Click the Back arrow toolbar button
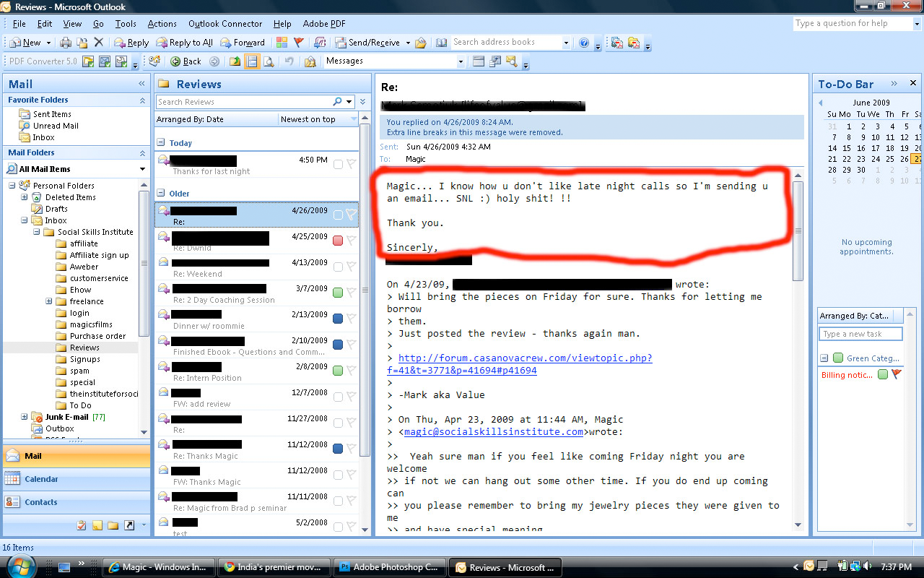 tap(186, 61)
